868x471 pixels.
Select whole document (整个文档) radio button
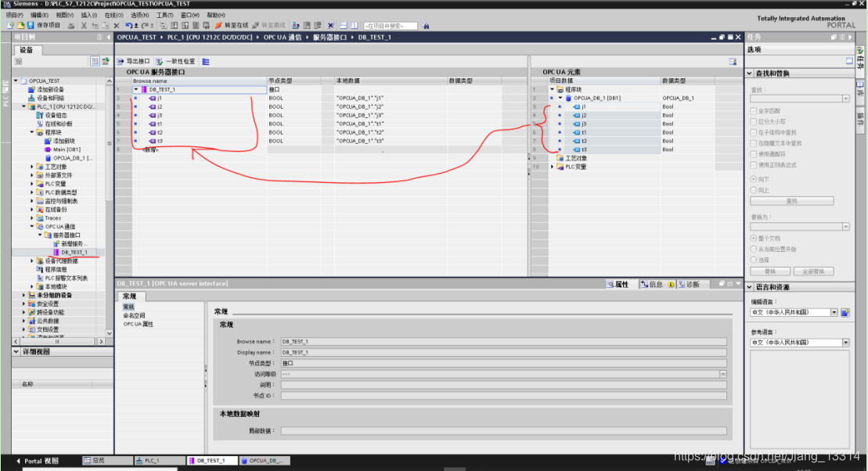tap(754, 239)
